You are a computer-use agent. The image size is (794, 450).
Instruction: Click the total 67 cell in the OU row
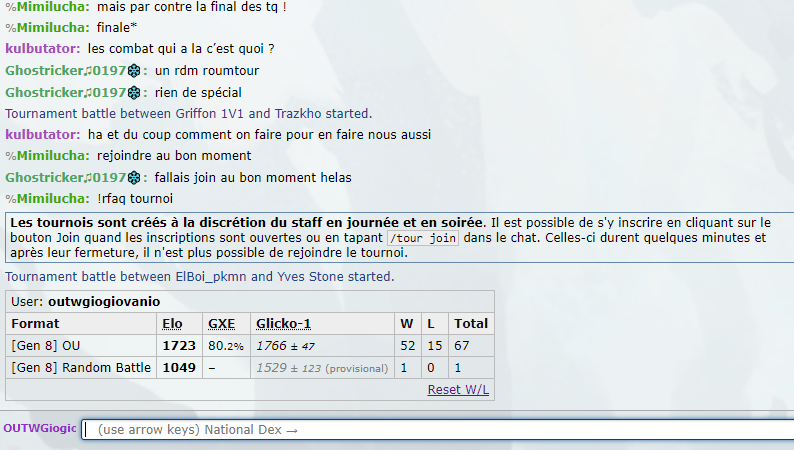point(471,346)
